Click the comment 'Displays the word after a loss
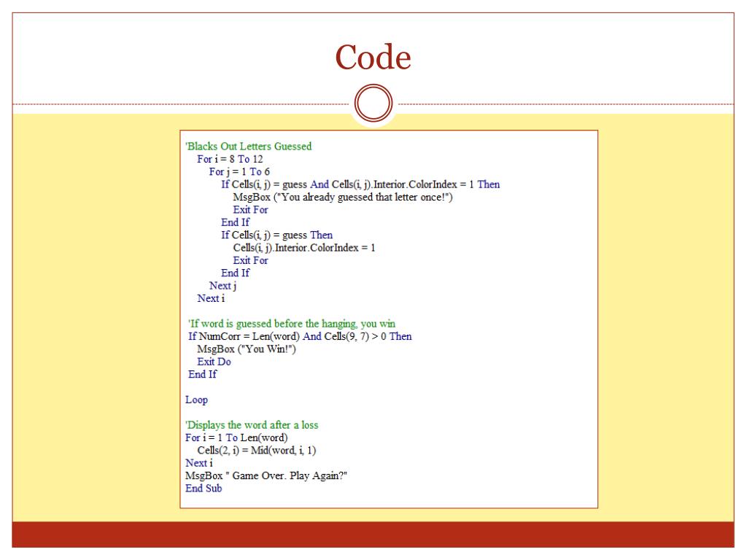This screenshot has width=747, height=560. click(252, 425)
